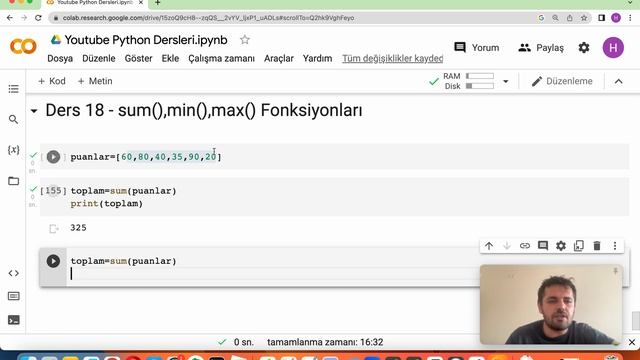
Task: Click the print(toplam) code line
Action: (x=107, y=203)
